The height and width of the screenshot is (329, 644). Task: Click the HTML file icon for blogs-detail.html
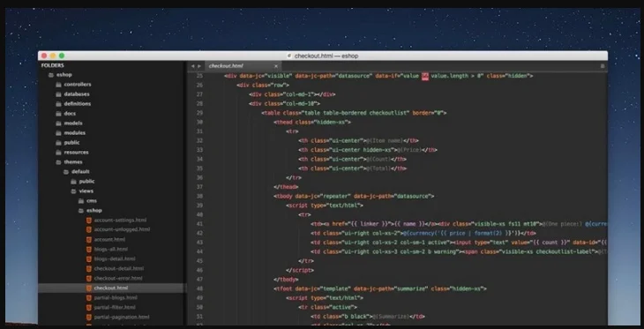(89, 258)
